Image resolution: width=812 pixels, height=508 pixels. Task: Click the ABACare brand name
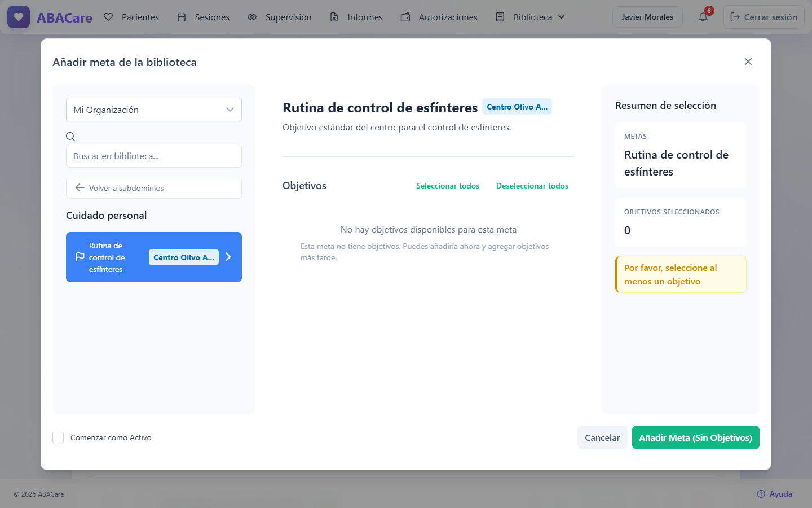pyautogui.click(x=64, y=17)
